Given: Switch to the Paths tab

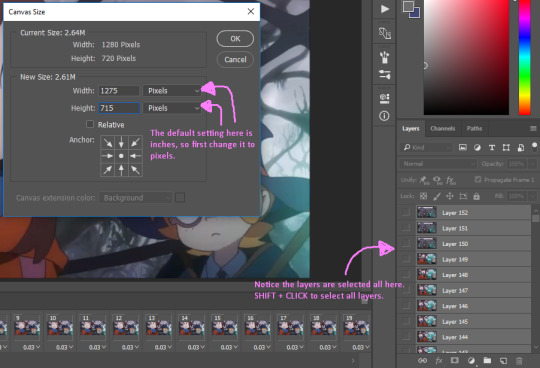Looking at the screenshot, I should pos(474,128).
